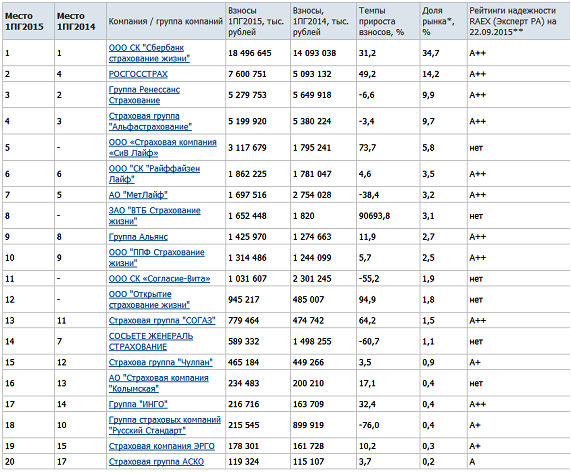Select the market share 5,8

tap(428, 147)
